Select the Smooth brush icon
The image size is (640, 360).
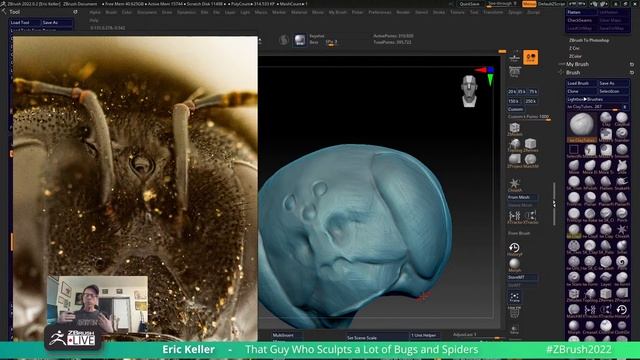[622, 151]
